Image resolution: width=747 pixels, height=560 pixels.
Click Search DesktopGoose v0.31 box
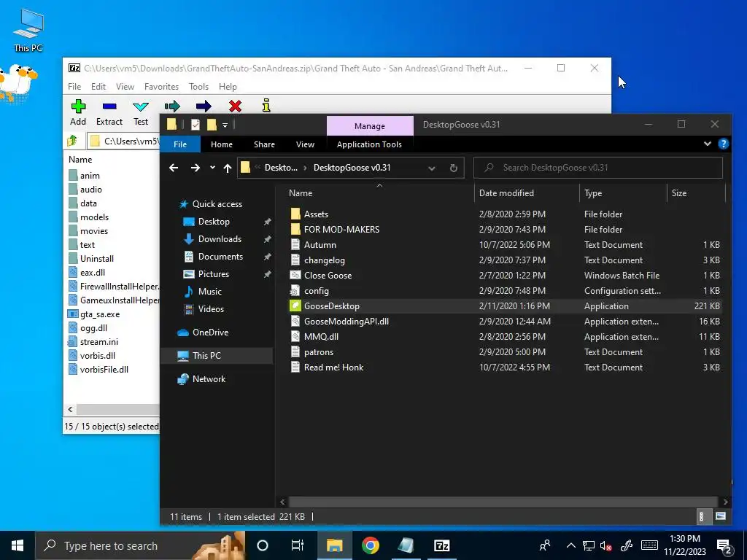click(x=598, y=168)
